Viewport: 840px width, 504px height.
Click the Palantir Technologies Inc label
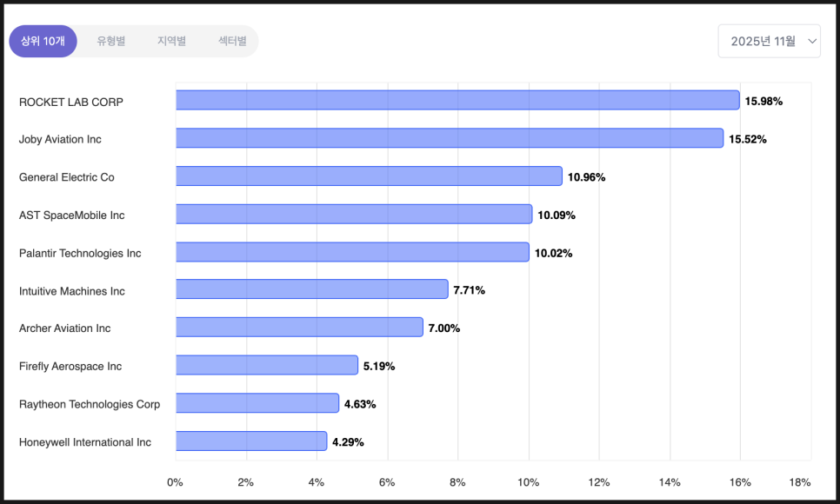click(80, 253)
